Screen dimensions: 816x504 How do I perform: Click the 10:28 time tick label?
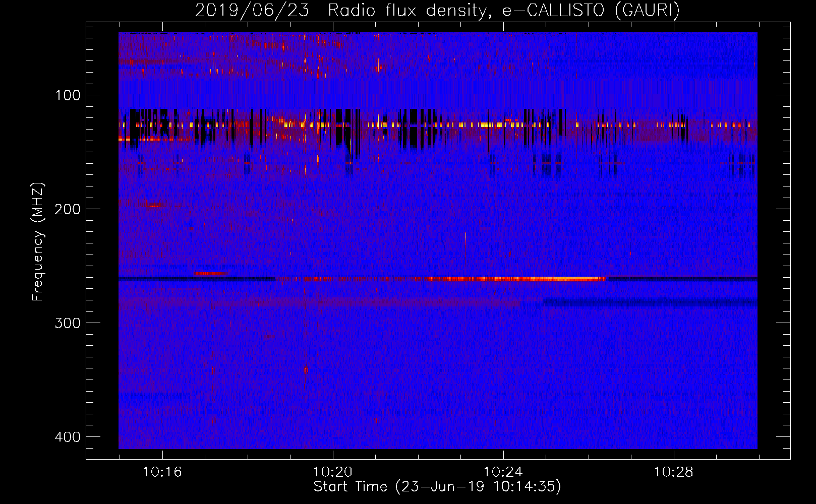674,472
